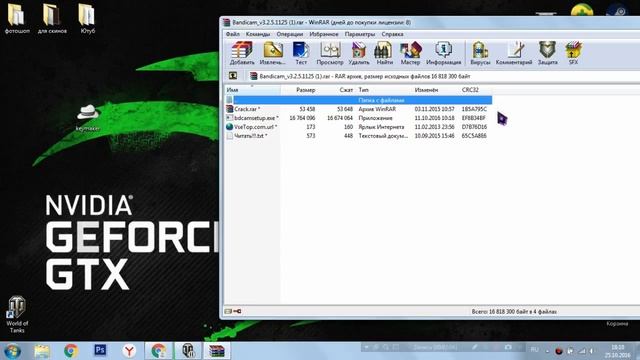Click the VseTop.com.url globe icon
Image resolution: width=640 pixels, height=360 pixels.
[x=229, y=127]
